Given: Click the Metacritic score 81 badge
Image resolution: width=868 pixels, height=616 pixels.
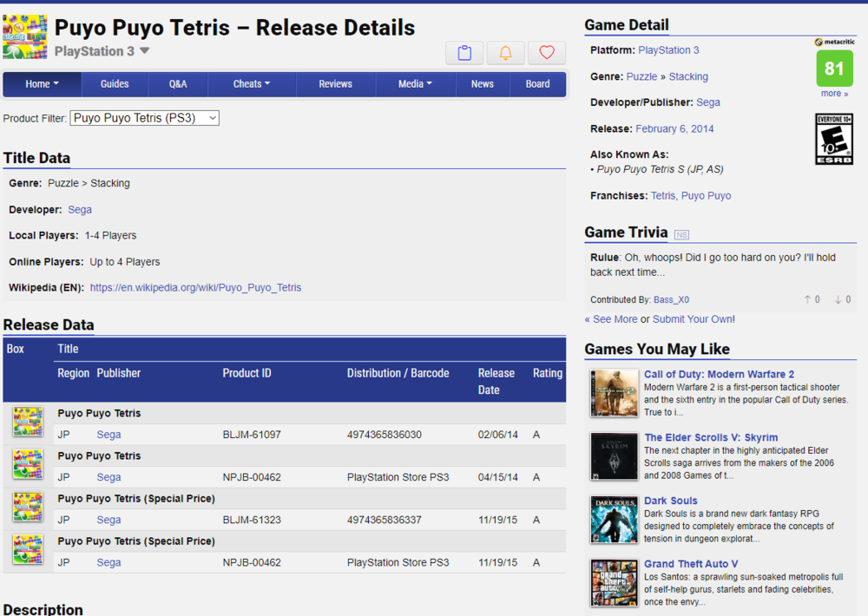Looking at the screenshot, I should click(834, 69).
